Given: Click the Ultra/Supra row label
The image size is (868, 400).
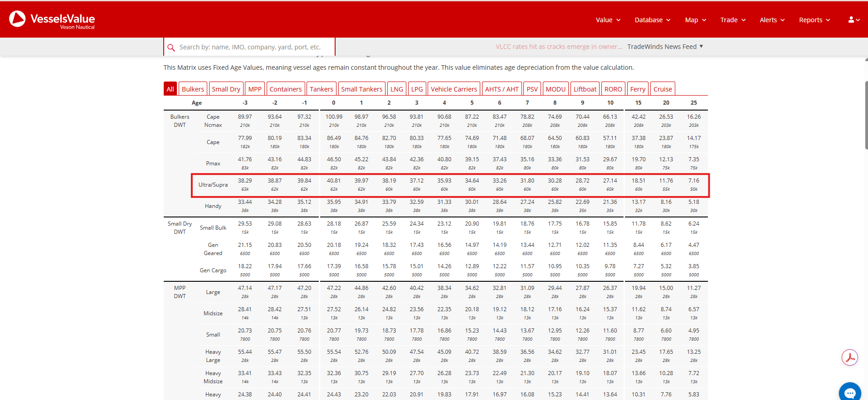Looking at the screenshot, I should (213, 185).
